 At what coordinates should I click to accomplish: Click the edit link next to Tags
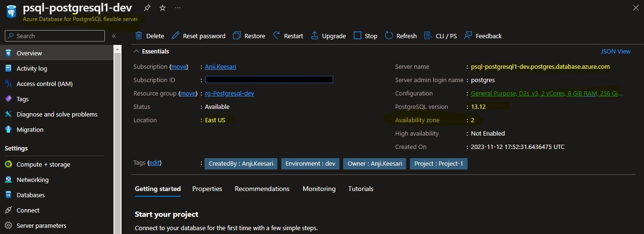point(154,163)
